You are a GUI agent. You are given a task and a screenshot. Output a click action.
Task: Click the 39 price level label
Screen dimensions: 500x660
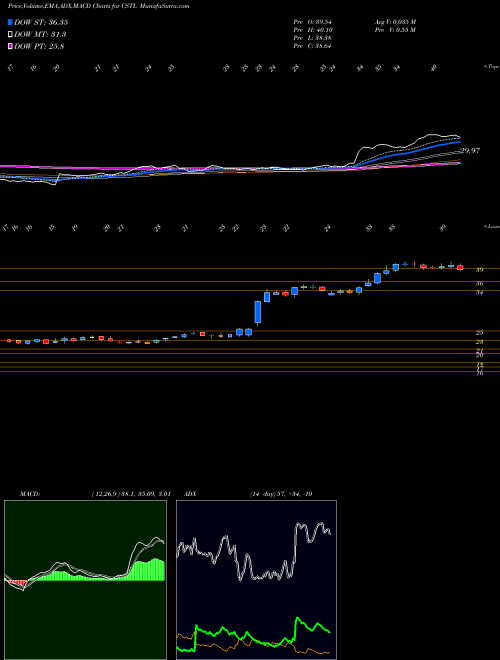(x=479, y=270)
